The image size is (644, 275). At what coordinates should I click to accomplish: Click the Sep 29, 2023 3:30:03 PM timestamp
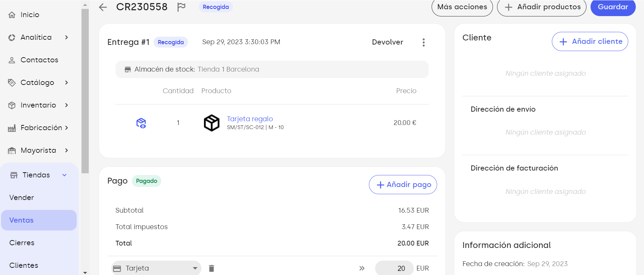[x=241, y=42]
